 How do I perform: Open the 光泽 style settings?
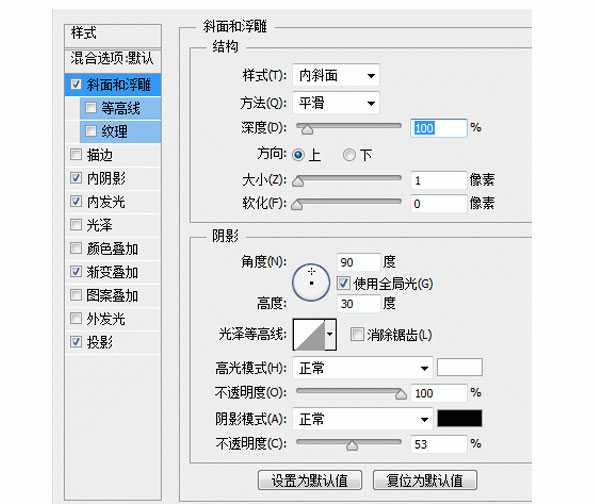(113, 225)
